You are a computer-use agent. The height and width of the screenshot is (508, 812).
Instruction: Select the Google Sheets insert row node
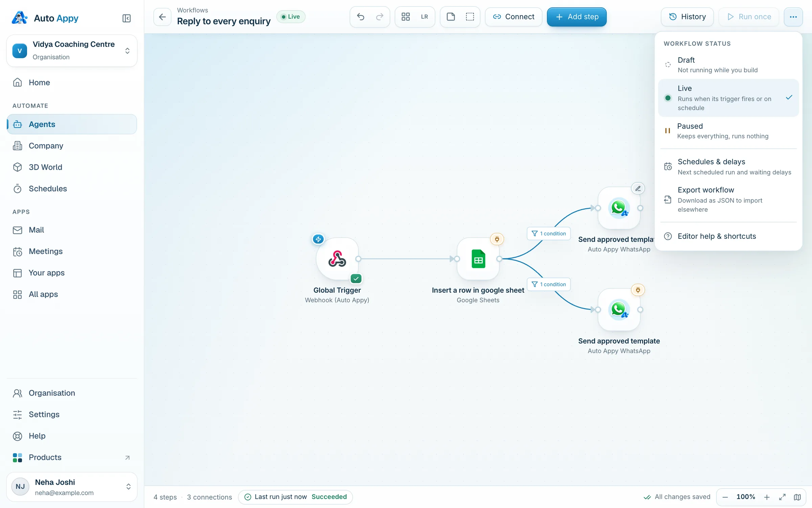[x=478, y=259]
